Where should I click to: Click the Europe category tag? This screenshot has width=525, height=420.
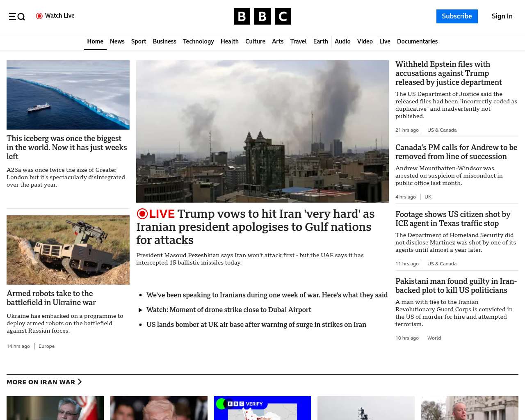click(x=46, y=346)
